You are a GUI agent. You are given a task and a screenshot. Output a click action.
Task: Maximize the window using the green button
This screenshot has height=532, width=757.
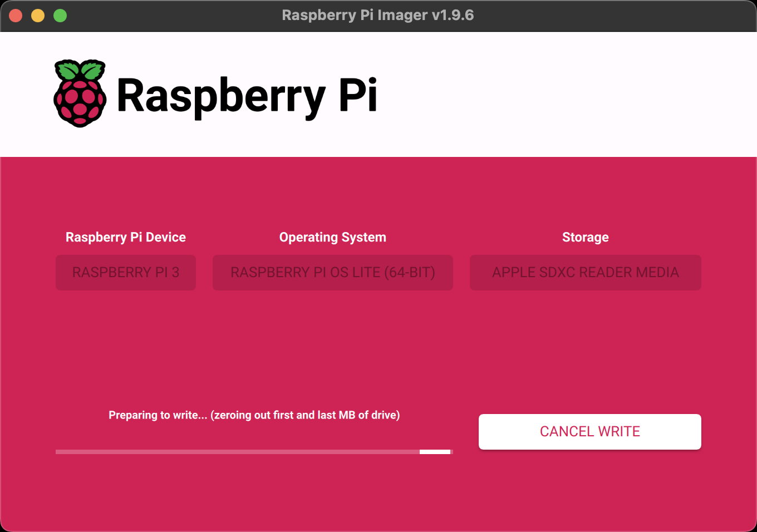(x=60, y=16)
